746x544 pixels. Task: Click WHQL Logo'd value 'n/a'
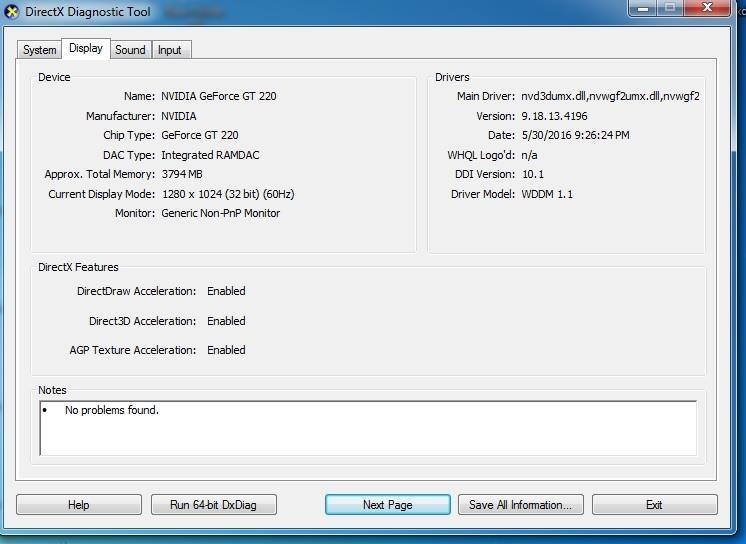(x=529, y=155)
